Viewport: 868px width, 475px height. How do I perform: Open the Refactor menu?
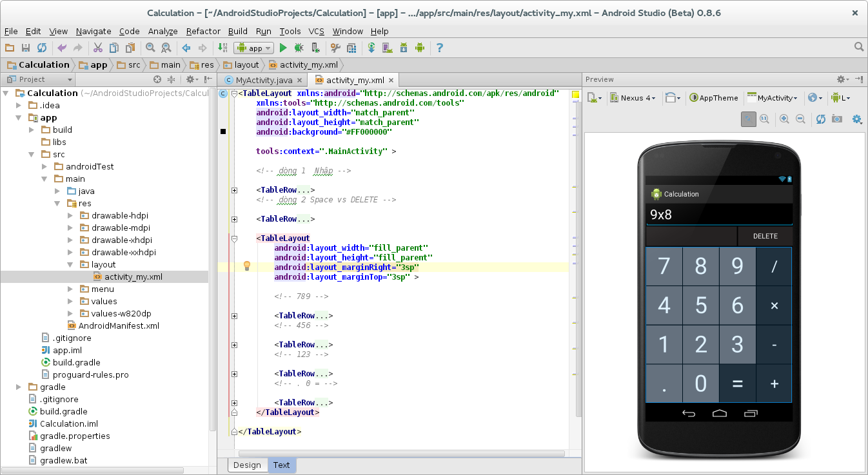pos(203,31)
